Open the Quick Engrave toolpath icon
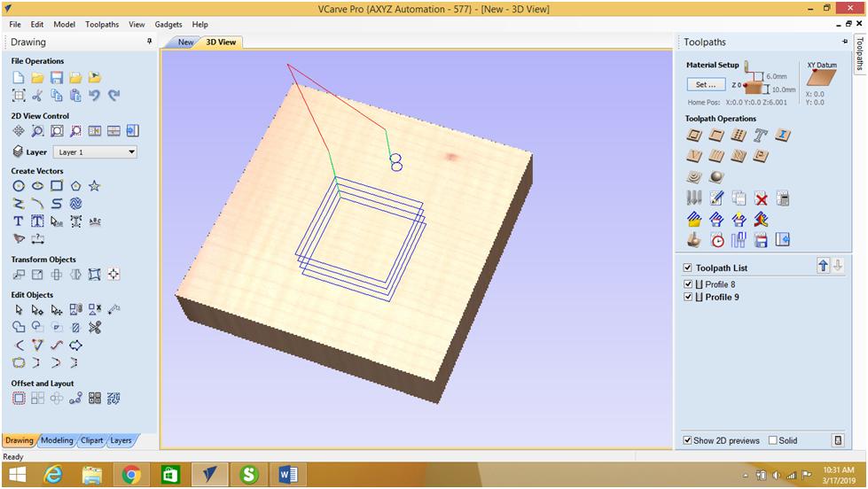Viewport: 868px width, 489px height. (x=761, y=135)
